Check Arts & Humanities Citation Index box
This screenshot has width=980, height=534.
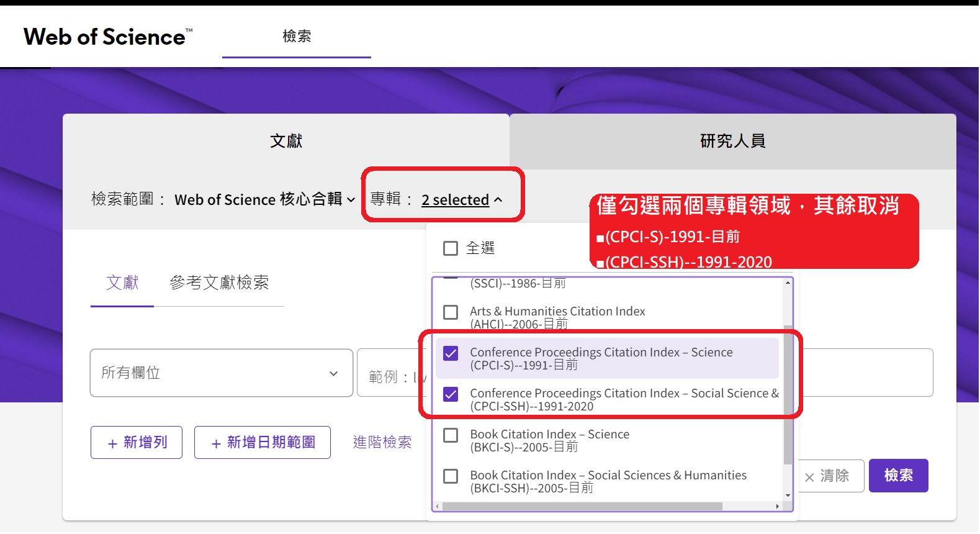coord(451,312)
